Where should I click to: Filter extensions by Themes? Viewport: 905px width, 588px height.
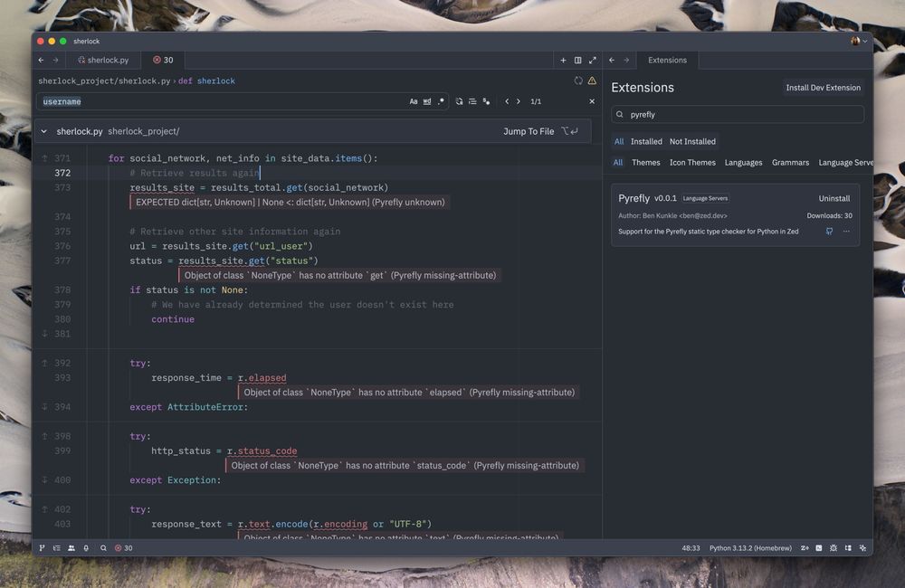click(646, 163)
